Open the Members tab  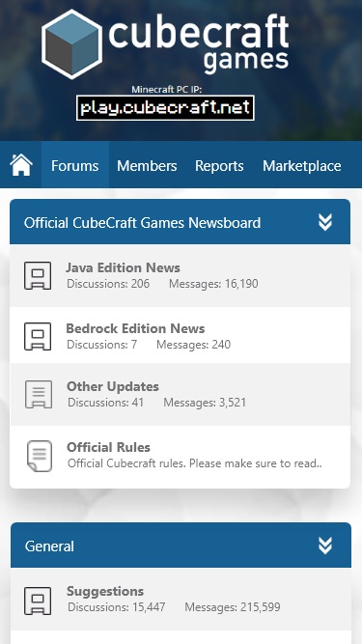tap(147, 165)
